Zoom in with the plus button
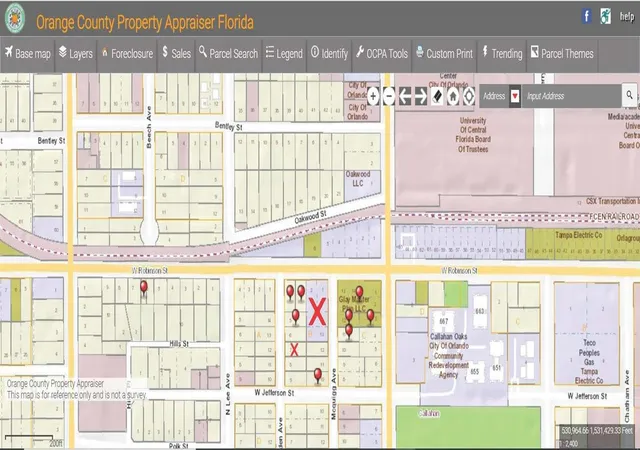The width and height of the screenshot is (640, 450). tap(373, 96)
